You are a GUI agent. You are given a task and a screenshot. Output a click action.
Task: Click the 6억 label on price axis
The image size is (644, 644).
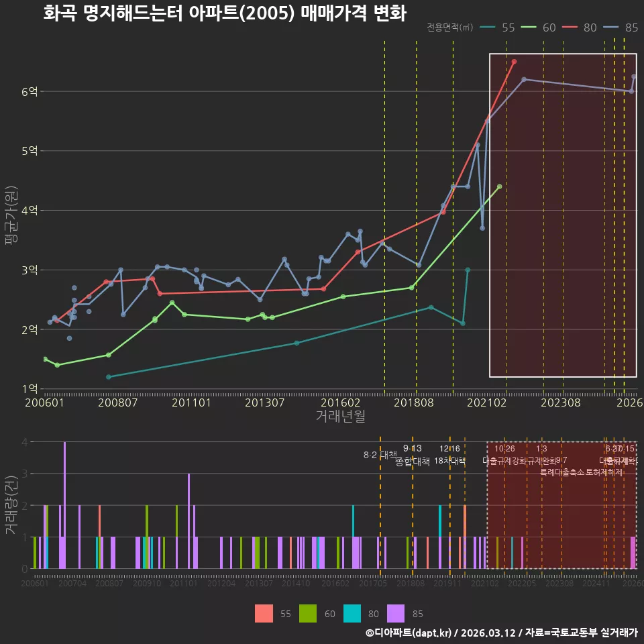pyautogui.click(x=30, y=92)
